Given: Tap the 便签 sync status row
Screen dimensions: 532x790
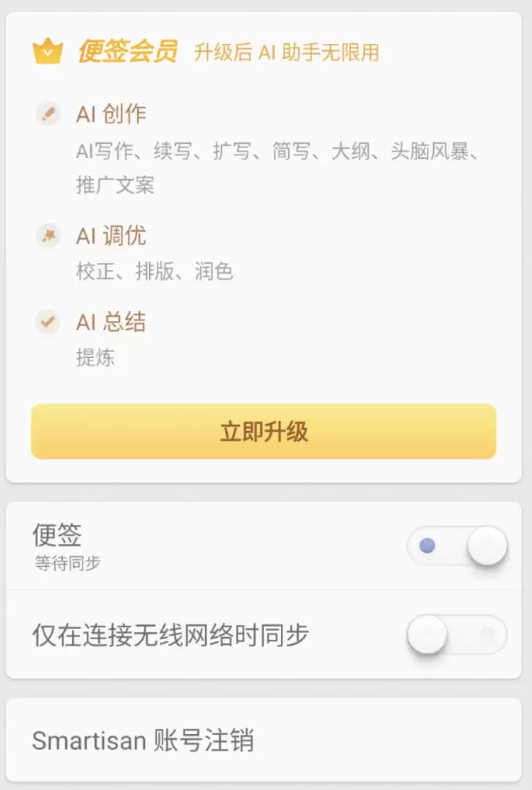Looking at the screenshot, I should tap(157, 545).
